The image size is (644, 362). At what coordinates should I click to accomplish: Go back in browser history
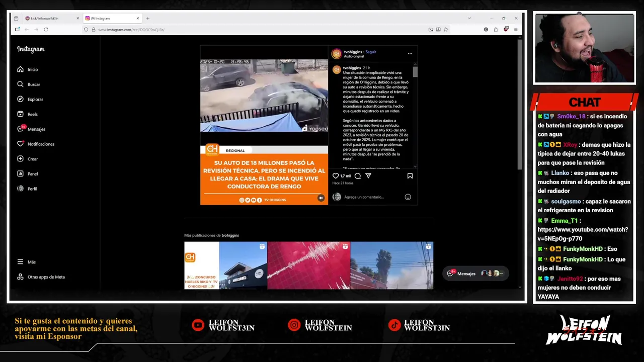coord(27,29)
